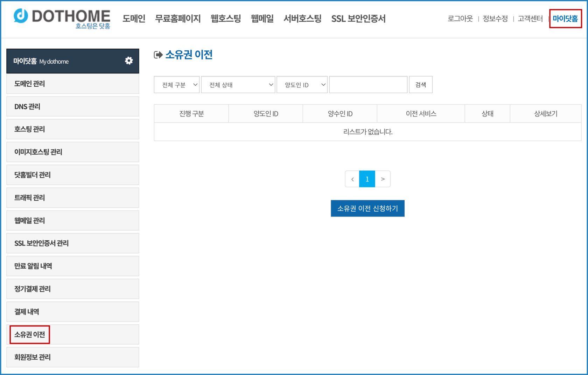Select page 1 in pagination
Viewport: 588px width, 375px height.
(x=367, y=179)
